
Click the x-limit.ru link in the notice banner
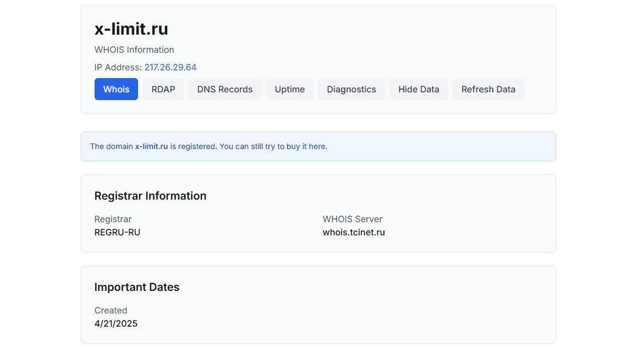coord(151,146)
